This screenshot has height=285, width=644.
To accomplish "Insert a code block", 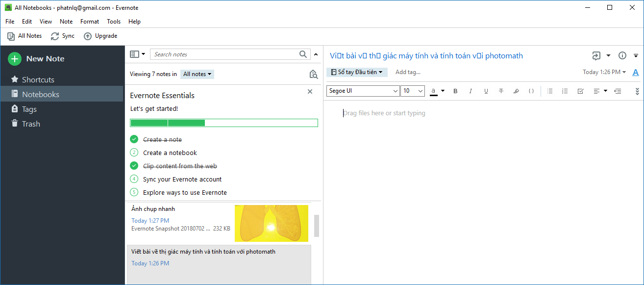I will coord(531,91).
